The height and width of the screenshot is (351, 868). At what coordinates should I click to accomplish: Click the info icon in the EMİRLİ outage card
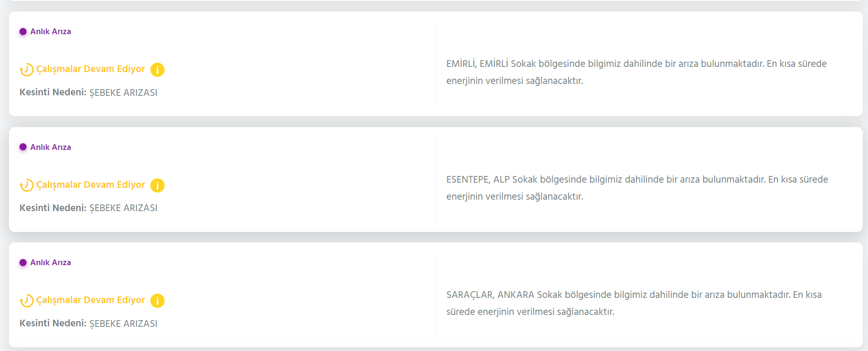click(157, 70)
